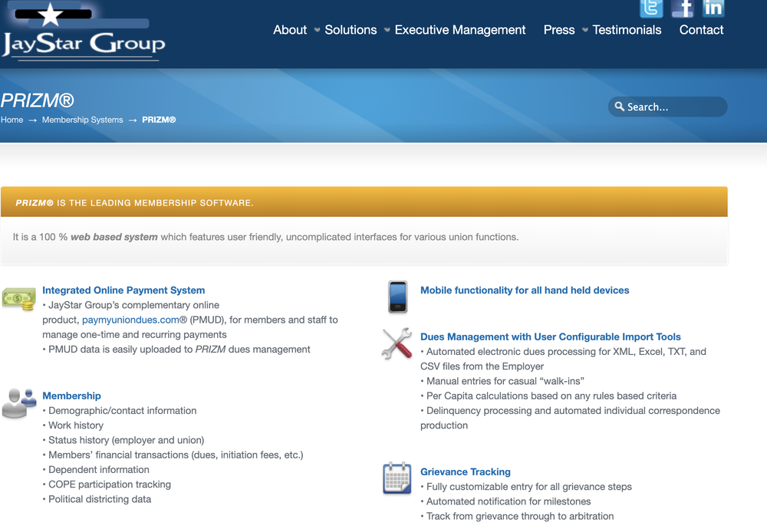Click the leading membership software banner
Viewport: 767px width, 532px height.
pyautogui.click(x=364, y=202)
